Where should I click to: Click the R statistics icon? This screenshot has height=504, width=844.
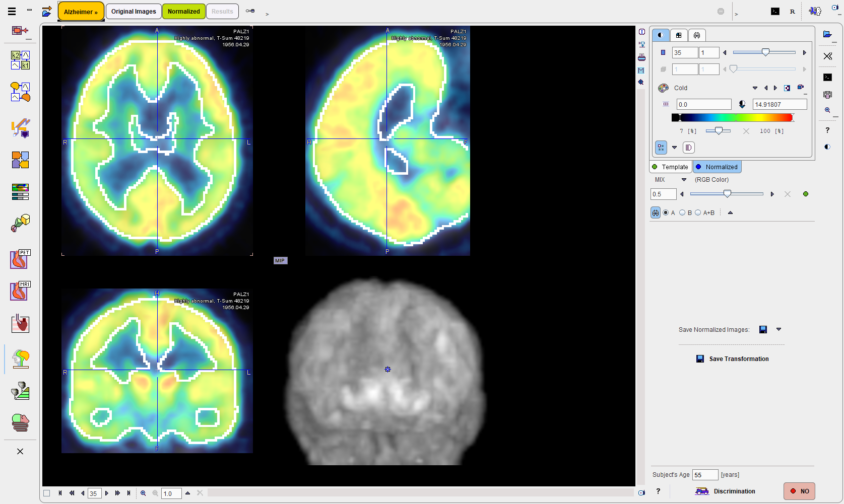click(x=793, y=11)
